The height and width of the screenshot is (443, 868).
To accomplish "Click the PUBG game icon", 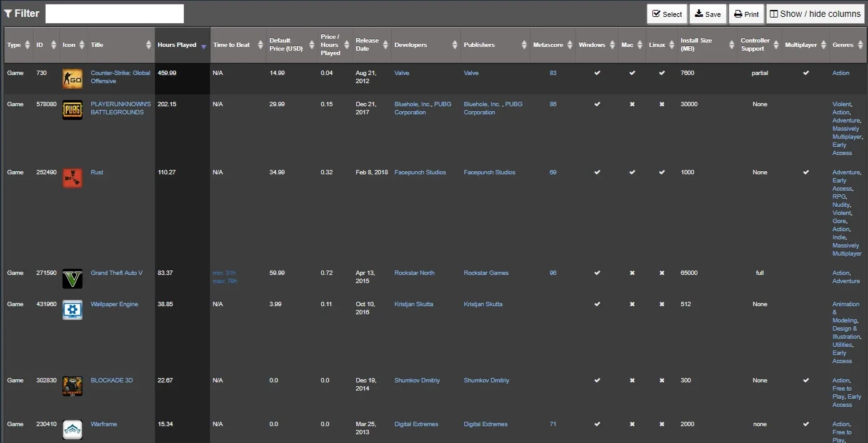I will pos(72,110).
